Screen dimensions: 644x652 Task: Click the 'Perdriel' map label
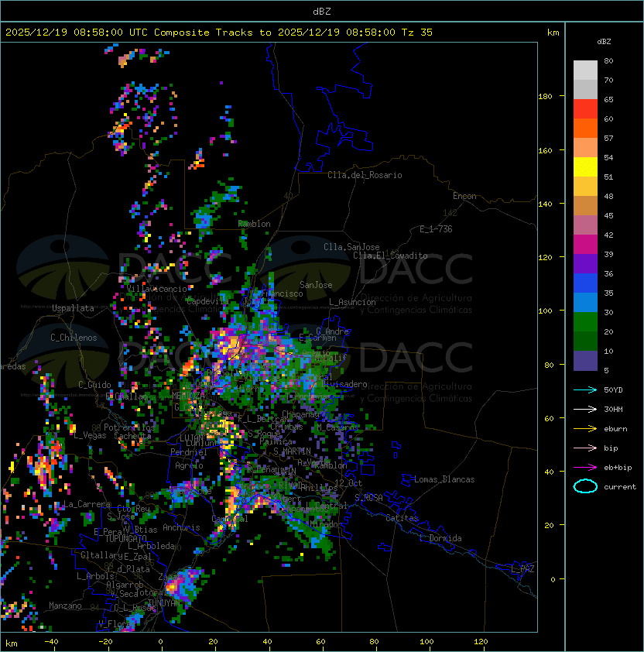click(x=189, y=451)
